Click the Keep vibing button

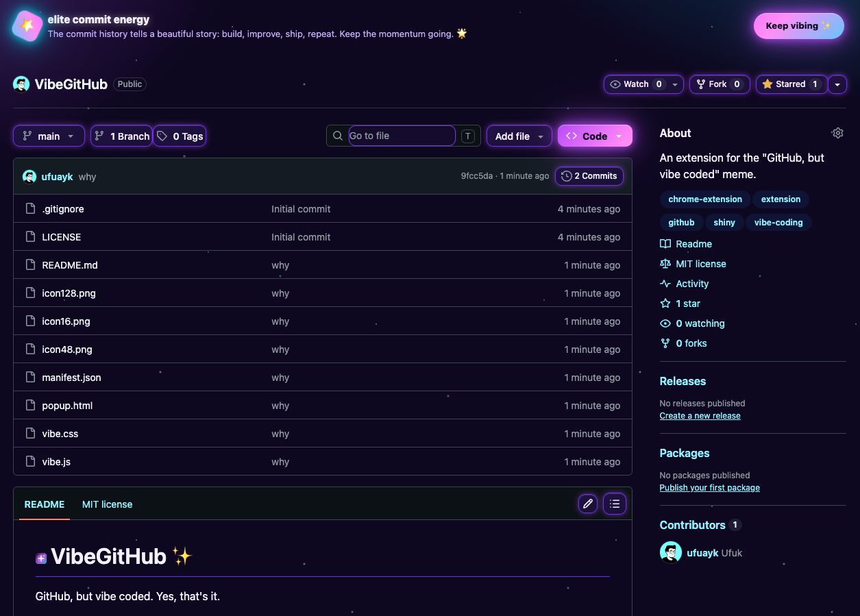[799, 26]
